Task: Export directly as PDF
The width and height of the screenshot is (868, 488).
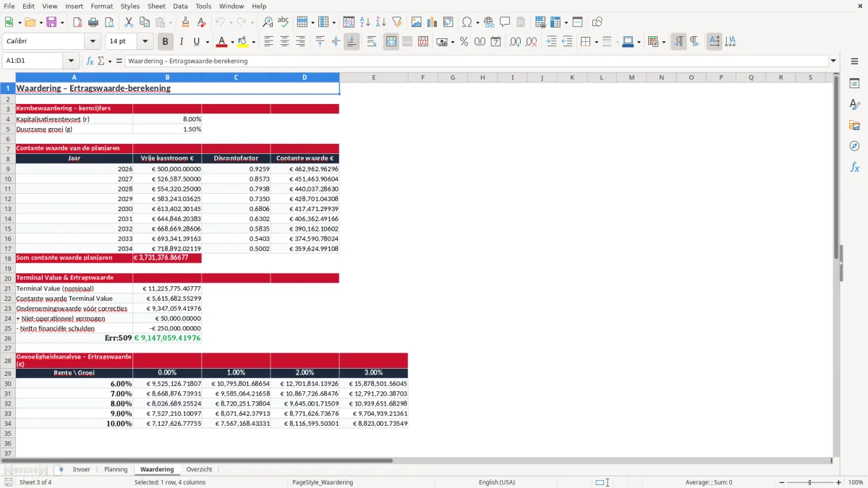Action: [77, 22]
